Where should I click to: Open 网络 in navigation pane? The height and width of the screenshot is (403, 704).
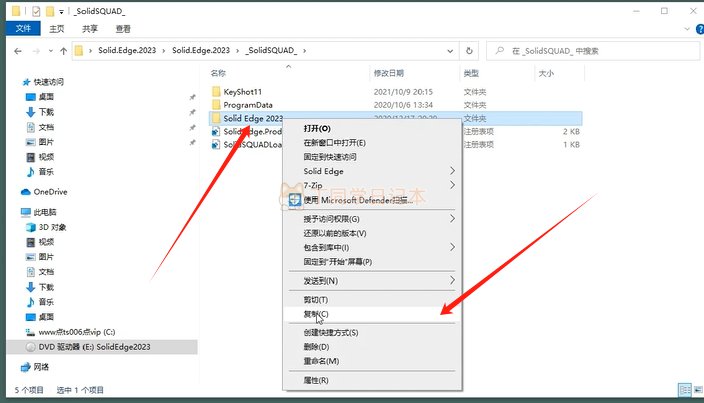coord(41,367)
